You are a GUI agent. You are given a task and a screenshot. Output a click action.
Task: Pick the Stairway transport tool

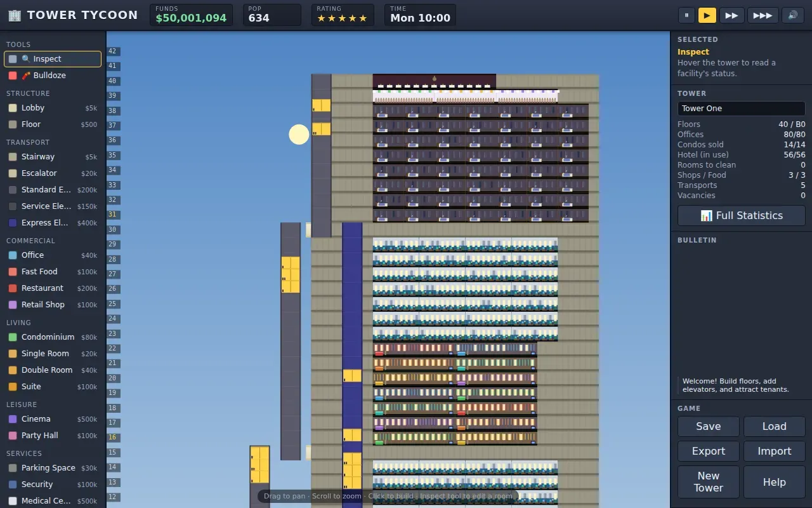coord(53,157)
